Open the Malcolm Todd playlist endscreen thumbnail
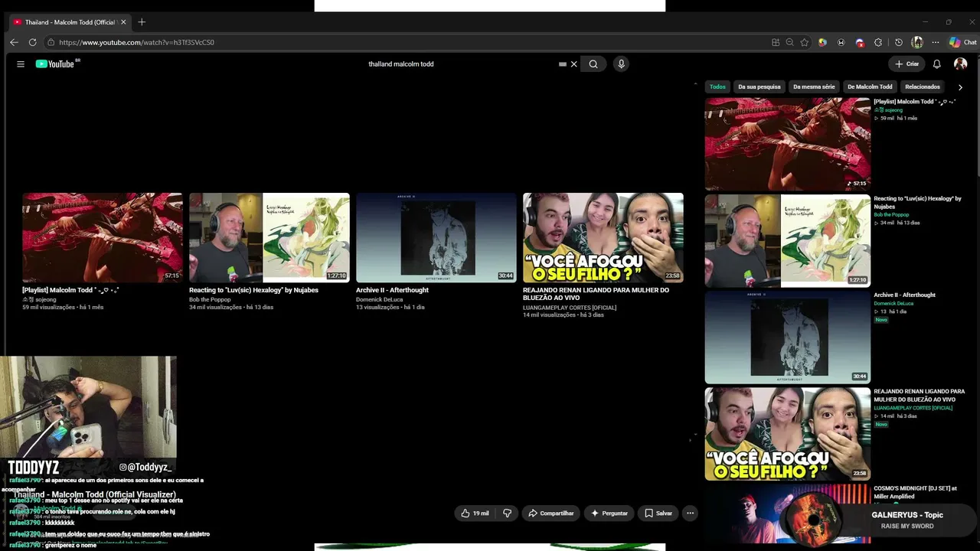The image size is (980, 551). coord(103,237)
